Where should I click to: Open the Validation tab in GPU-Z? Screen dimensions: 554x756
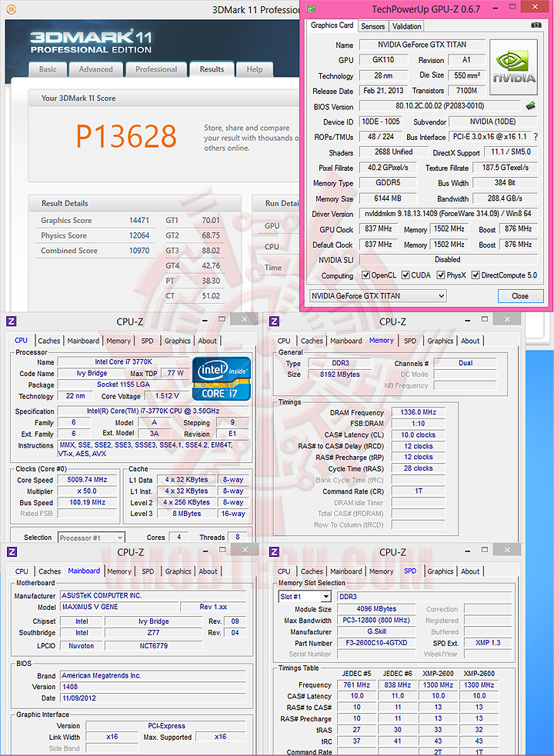pos(406,26)
